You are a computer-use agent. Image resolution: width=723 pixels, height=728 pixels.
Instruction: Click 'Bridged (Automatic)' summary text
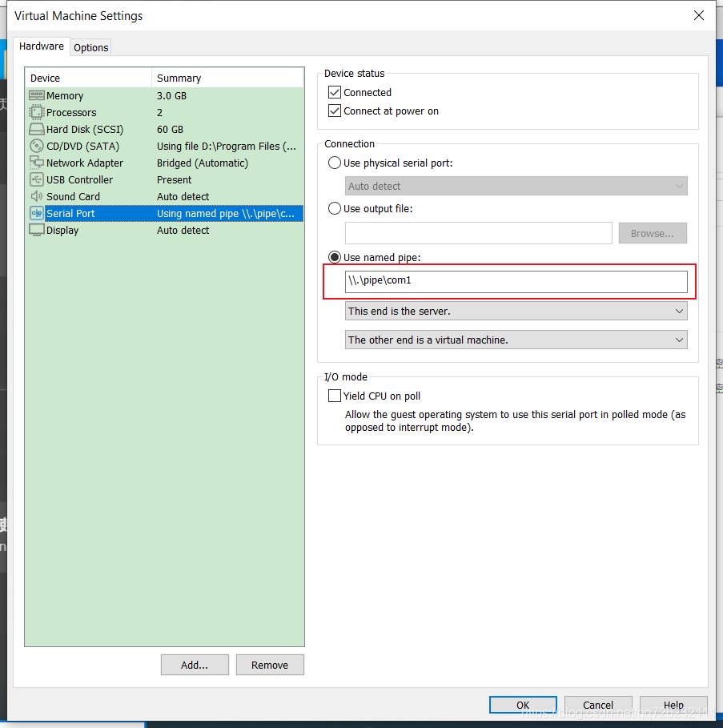[x=203, y=163]
